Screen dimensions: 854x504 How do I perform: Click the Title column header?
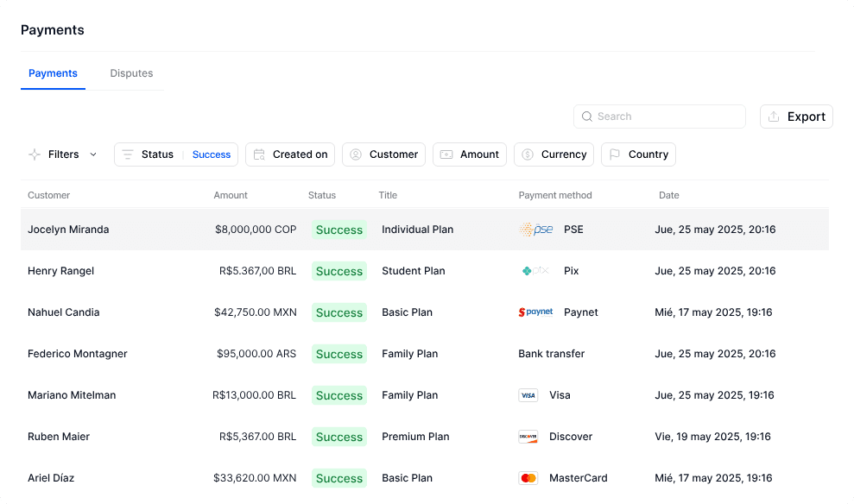tap(388, 195)
